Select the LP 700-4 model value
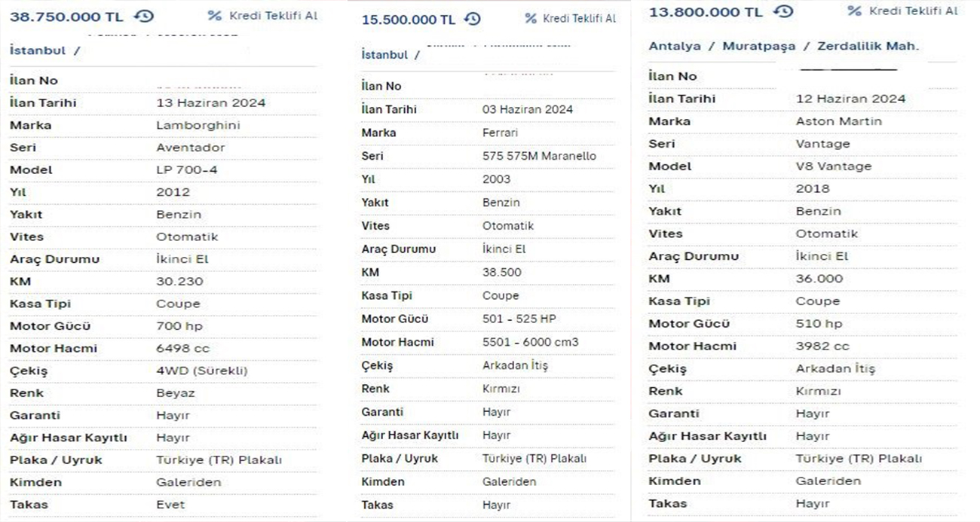The image size is (980, 522). [x=186, y=169]
